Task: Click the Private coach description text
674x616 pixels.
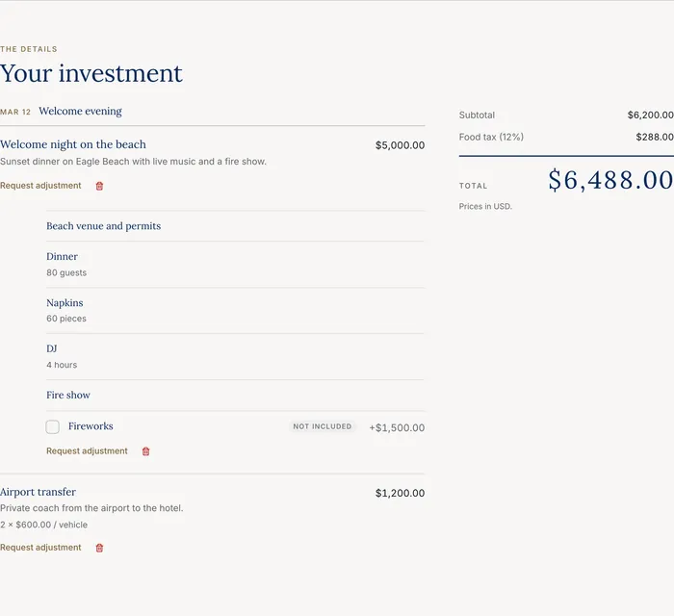Action: coord(91,508)
